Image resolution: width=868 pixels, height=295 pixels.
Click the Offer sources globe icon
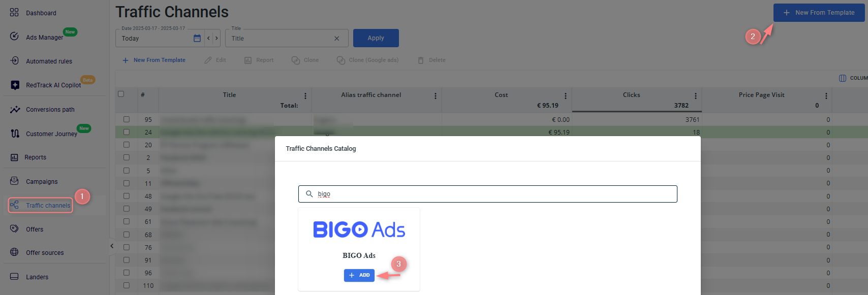pyautogui.click(x=15, y=252)
